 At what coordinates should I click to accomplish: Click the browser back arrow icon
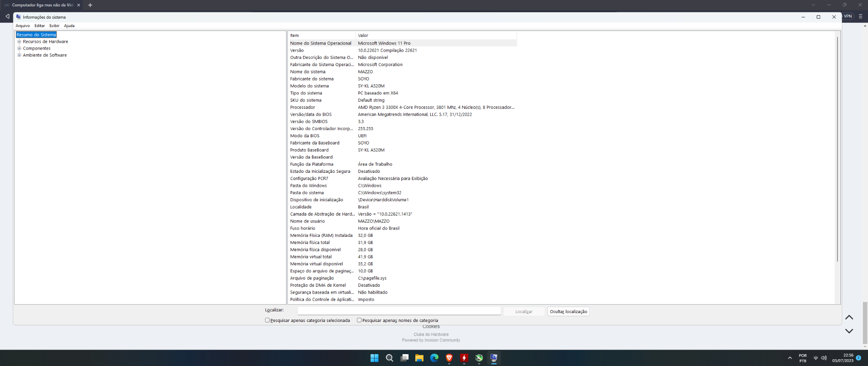click(x=7, y=16)
